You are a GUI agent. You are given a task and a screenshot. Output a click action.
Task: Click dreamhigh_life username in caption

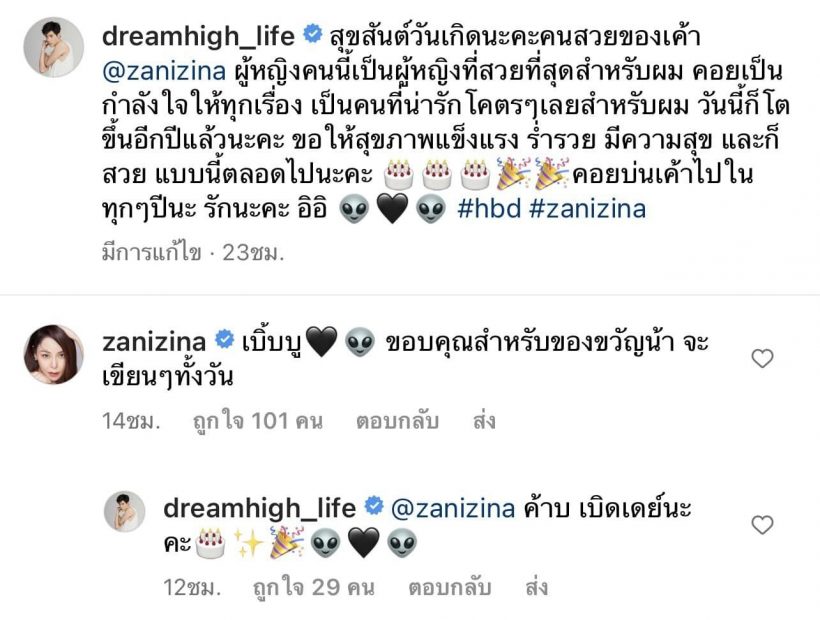click(198, 36)
